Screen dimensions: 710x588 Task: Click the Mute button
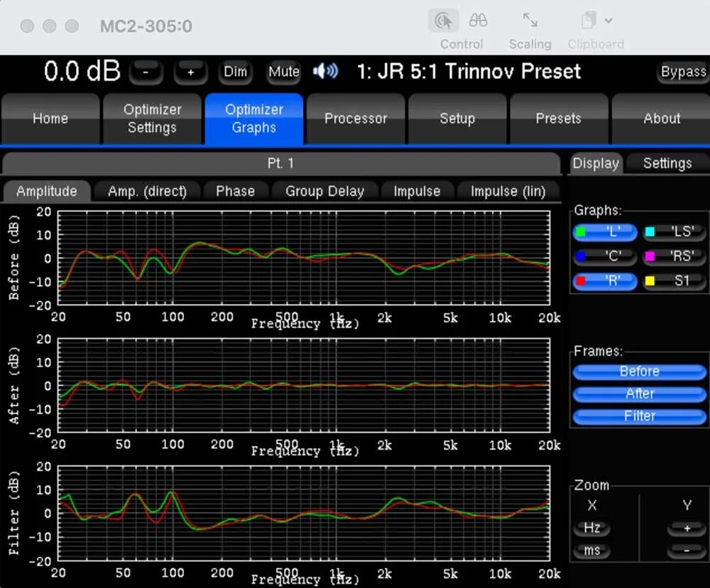click(284, 72)
